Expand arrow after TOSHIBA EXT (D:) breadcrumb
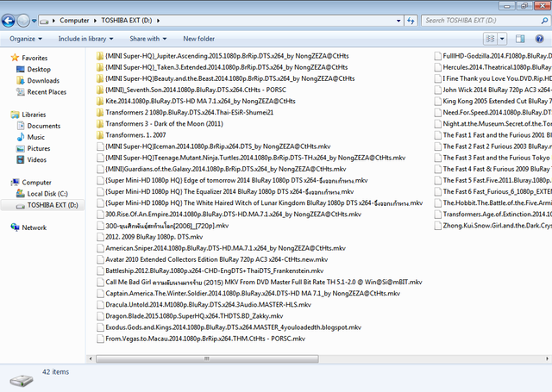Image resolution: width=552 pixels, height=392 pixels. tap(159, 21)
